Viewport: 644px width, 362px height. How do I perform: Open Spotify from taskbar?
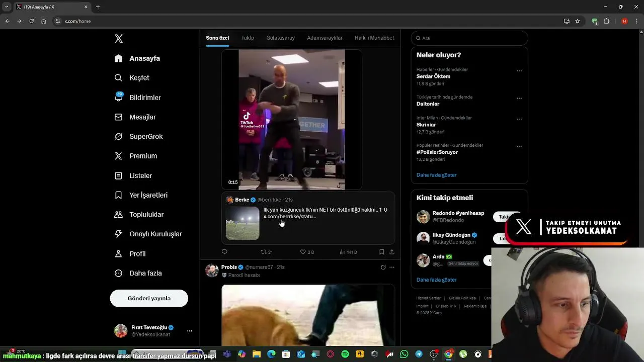(x=345, y=354)
